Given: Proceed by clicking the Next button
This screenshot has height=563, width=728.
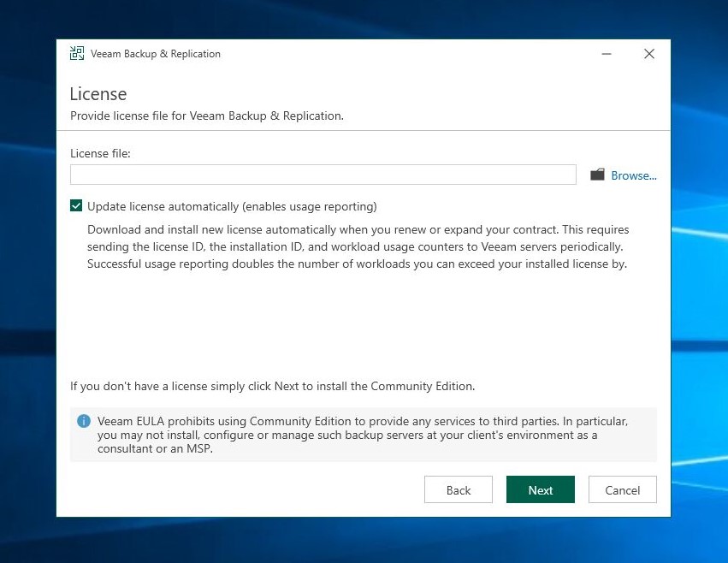Looking at the screenshot, I should [541, 489].
